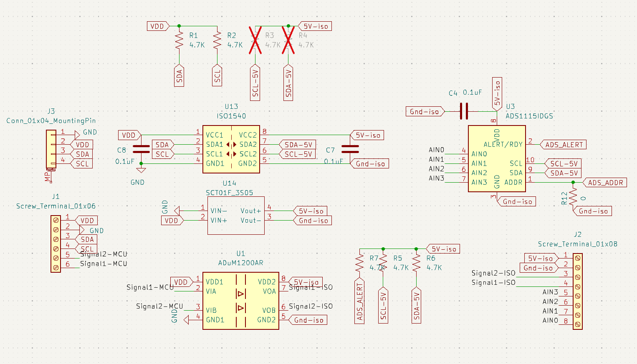This screenshot has width=637, height=364.
Task: Select the ADS_ALERT label at U3 pin 2
Action: click(563, 145)
